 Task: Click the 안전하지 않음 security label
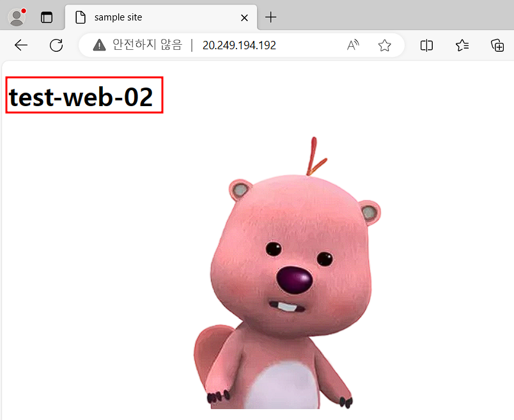147,45
